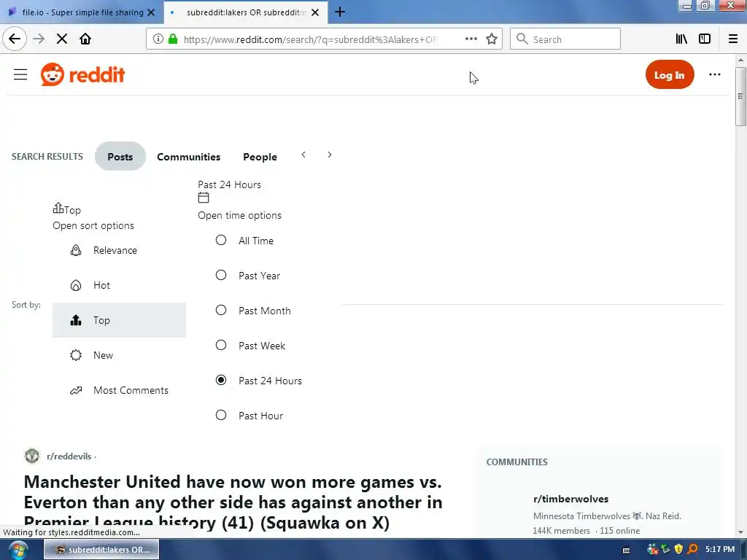Click the 144K members text
747x560 pixels.
point(561,531)
